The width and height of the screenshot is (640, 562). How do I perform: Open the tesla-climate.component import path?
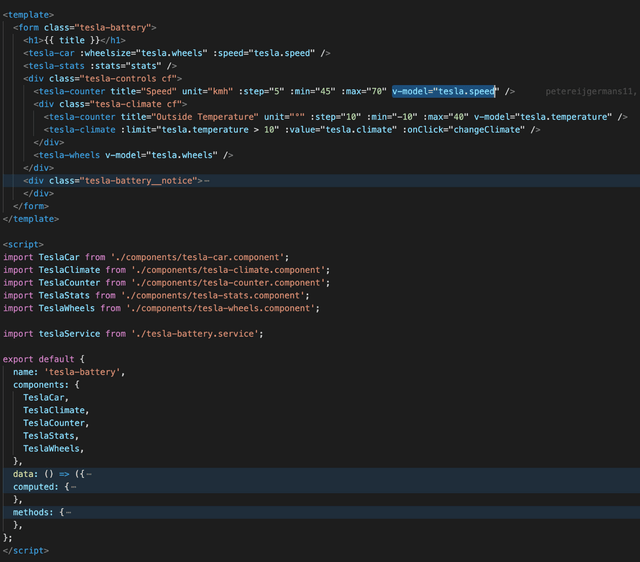point(228,270)
